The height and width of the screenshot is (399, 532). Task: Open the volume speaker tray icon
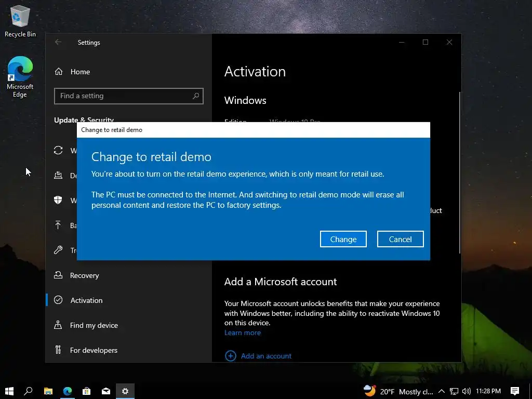coord(467,391)
